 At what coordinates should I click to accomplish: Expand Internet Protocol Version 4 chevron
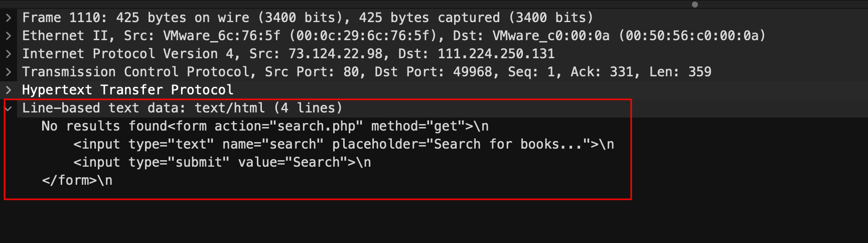(x=9, y=54)
